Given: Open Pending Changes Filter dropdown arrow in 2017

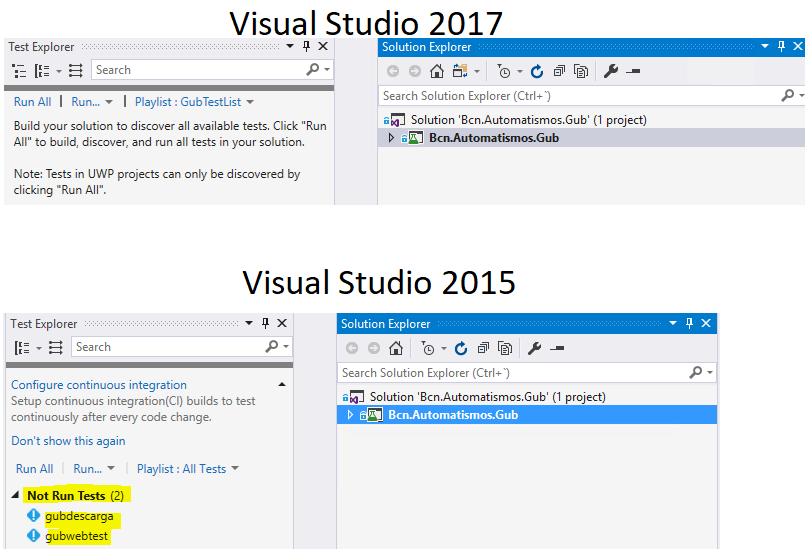Looking at the screenshot, I should pos(520,71).
